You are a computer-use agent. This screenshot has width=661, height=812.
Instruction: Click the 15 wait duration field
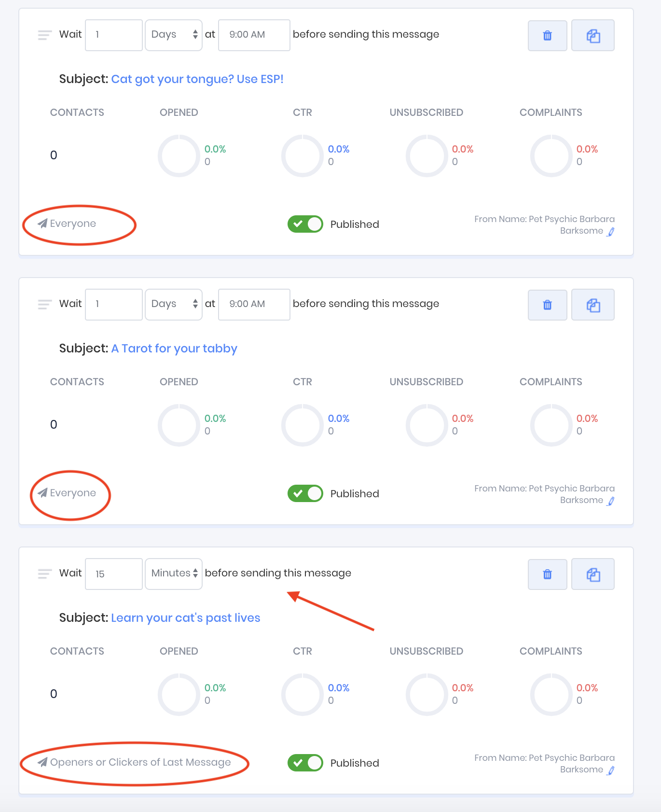pyautogui.click(x=114, y=574)
